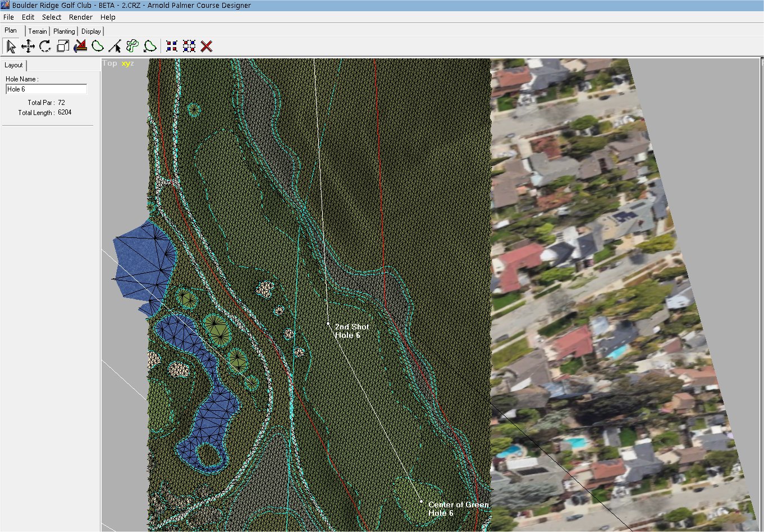Toggle the mesh grid markers display
This screenshot has height=532, width=764.
tap(189, 46)
